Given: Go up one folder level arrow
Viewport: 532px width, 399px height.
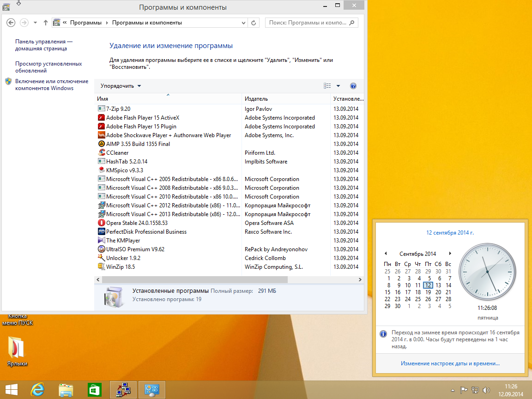Looking at the screenshot, I should [x=45, y=23].
